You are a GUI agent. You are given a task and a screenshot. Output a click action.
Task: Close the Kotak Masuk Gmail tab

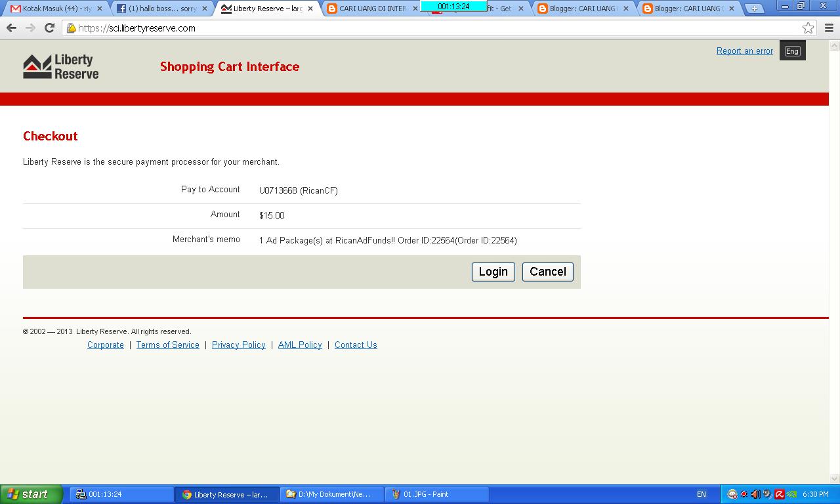(100, 9)
